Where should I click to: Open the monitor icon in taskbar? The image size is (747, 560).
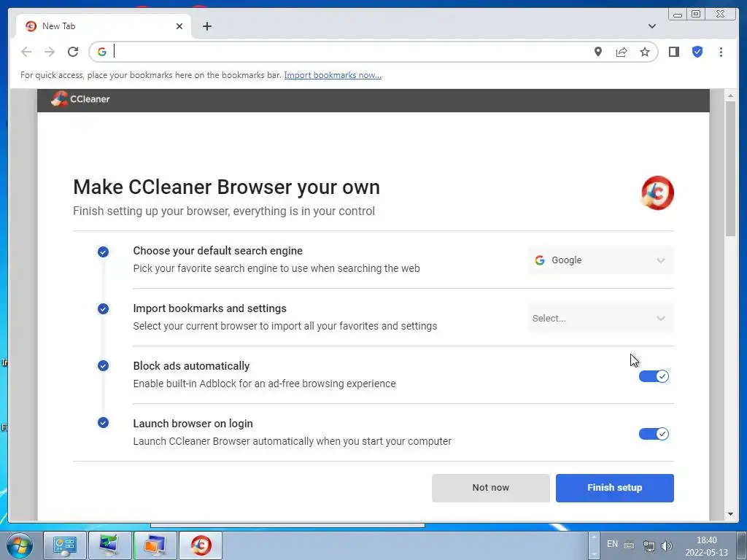110,545
